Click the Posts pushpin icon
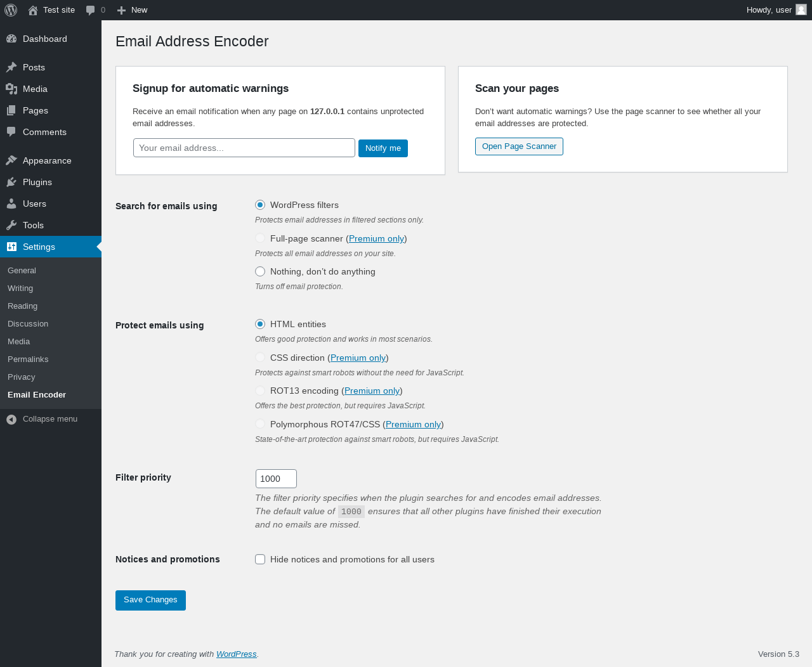The width and height of the screenshot is (812, 667). (x=11, y=67)
